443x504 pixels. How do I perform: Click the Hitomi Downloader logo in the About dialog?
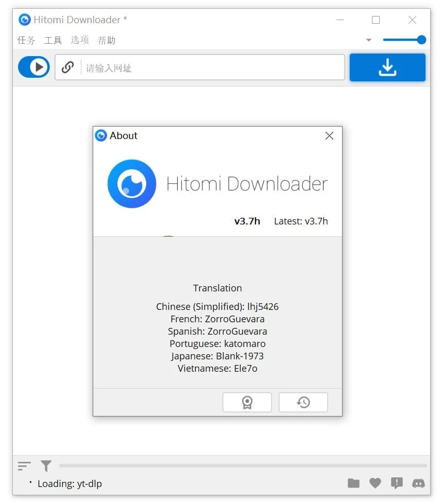132,184
